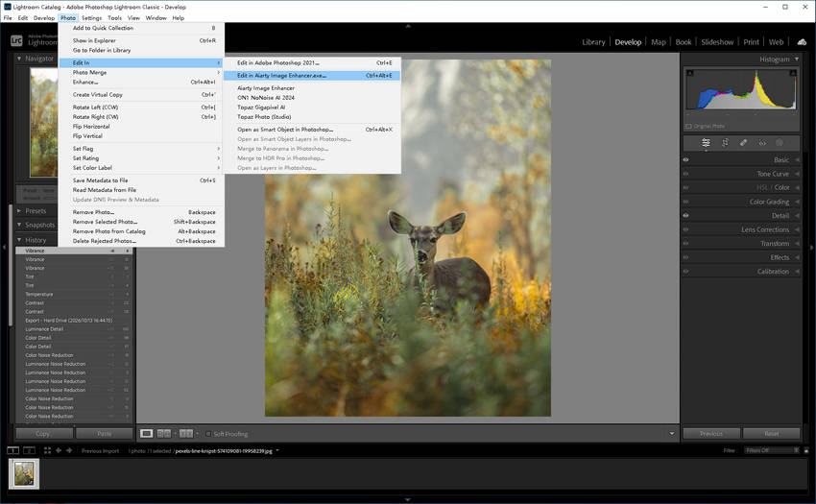Toggle the Tone Curve panel eye switch

[685, 174]
